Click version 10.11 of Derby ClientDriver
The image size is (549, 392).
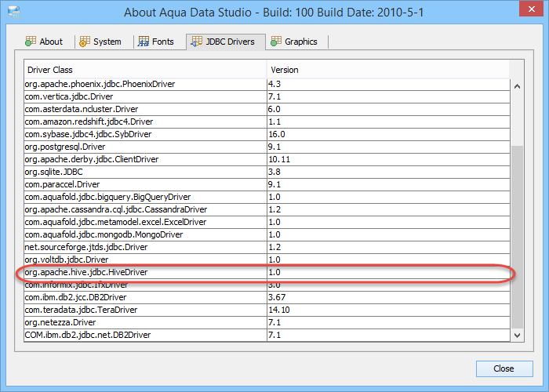click(x=279, y=160)
